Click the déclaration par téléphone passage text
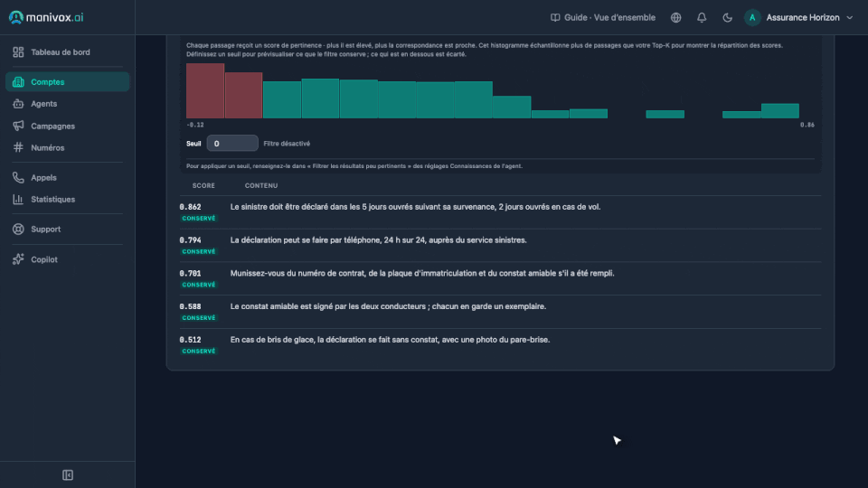Viewport: 868px width, 488px height. [379, 240]
